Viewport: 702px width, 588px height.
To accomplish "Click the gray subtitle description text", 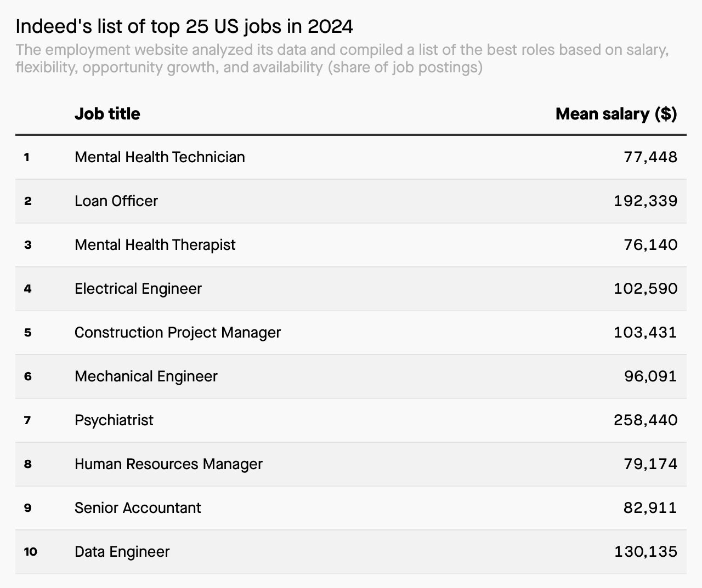I will (x=342, y=59).
